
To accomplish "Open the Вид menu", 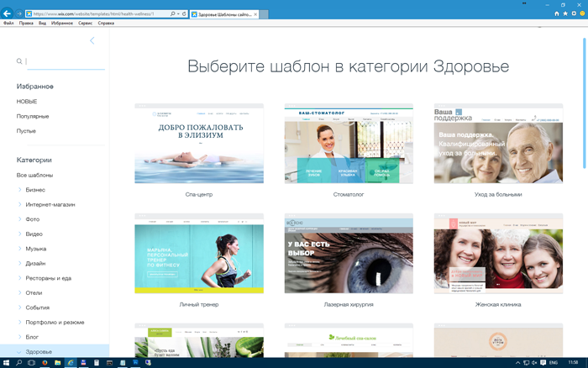I will [42, 23].
